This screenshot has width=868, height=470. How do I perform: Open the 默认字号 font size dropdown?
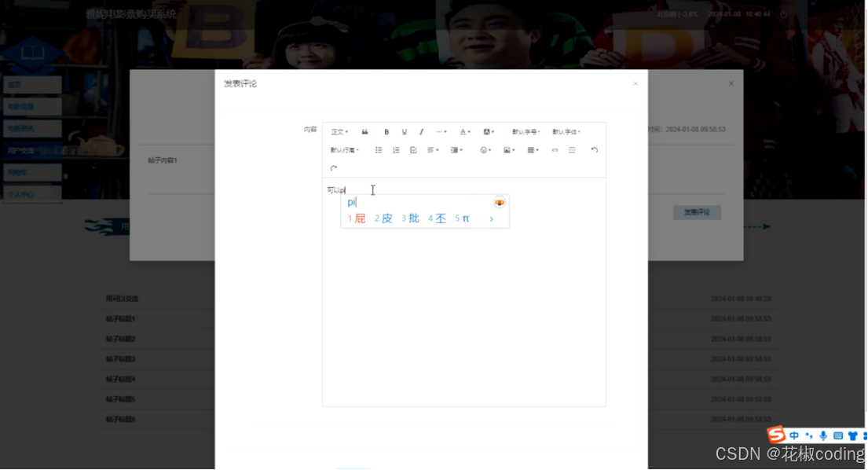[x=525, y=132]
